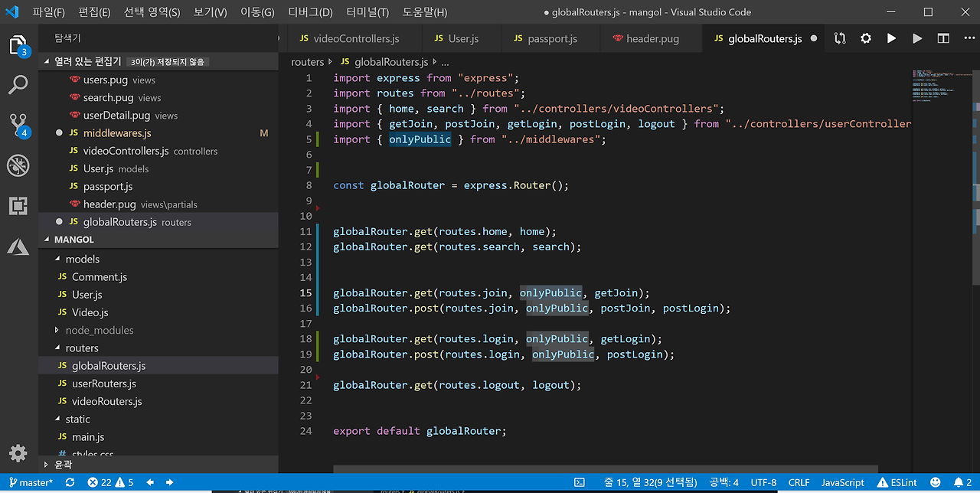This screenshot has height=493, width=980.
Task: Open videoRouters.js in routers folder
Action: click(107, 401)
